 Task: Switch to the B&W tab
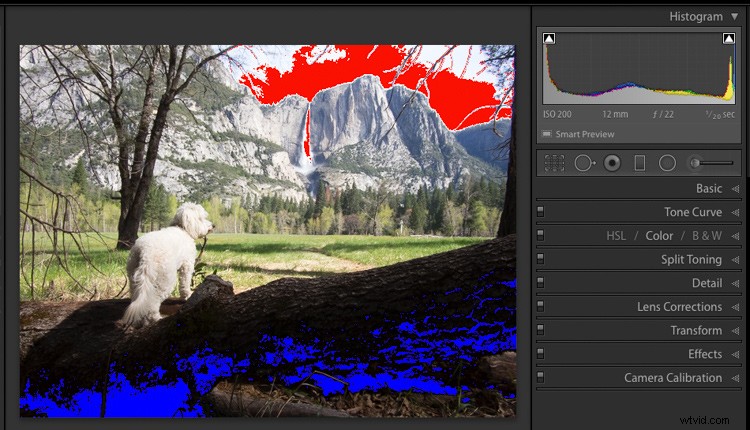[x=707, y=236]
